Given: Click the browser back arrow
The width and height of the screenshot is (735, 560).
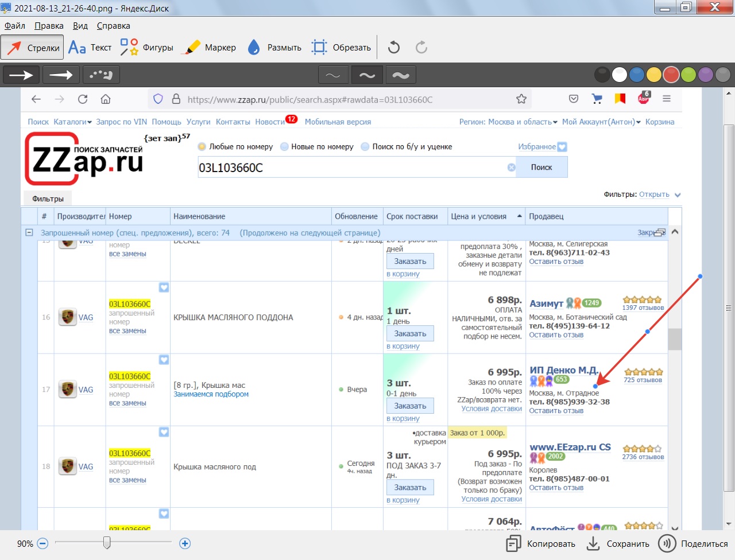Looking at the screenshot, I should coord(36,99).
